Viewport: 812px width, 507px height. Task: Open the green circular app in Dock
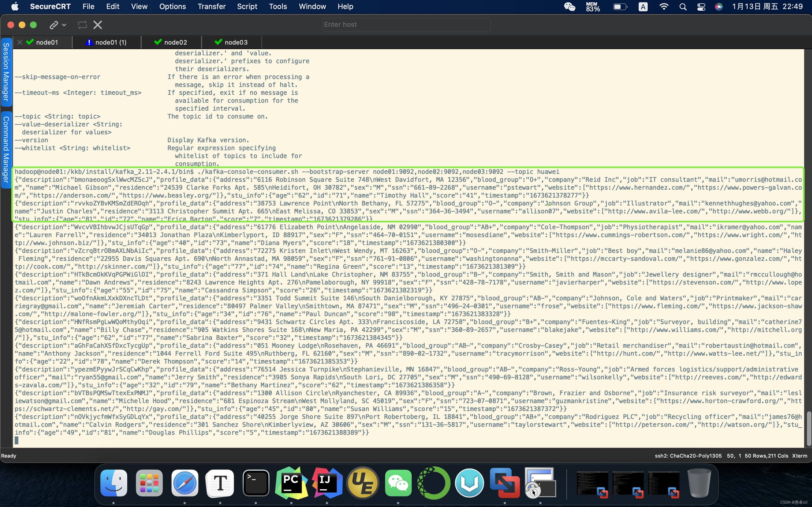click(433, 483)
